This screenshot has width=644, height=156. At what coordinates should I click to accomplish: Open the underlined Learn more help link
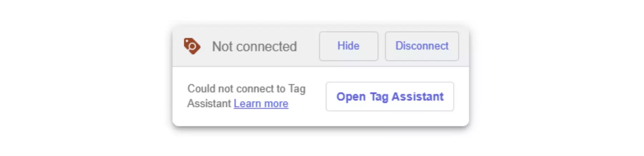coord(261,103)
